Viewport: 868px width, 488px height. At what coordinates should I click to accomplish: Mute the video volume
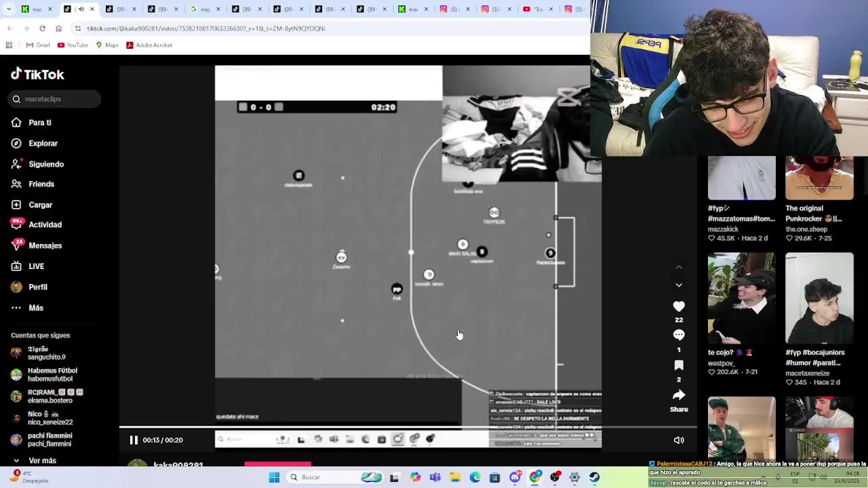pyautogui.click(x=679, y=440)
